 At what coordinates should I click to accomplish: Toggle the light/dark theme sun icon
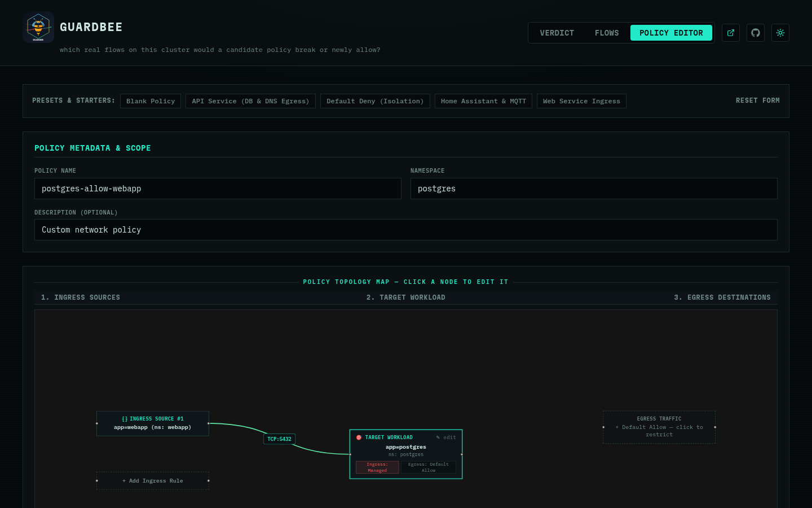pyautogui.click(x=780, y=33)
